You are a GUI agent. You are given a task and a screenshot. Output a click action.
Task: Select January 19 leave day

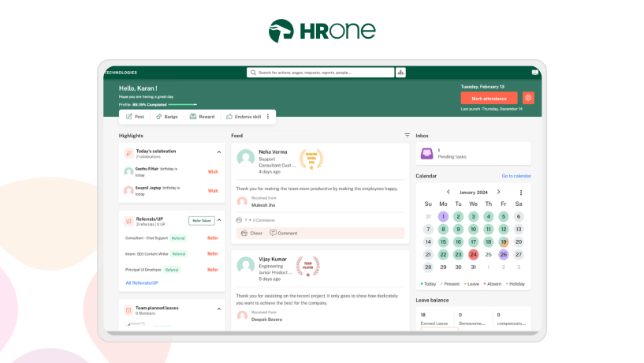504,241
